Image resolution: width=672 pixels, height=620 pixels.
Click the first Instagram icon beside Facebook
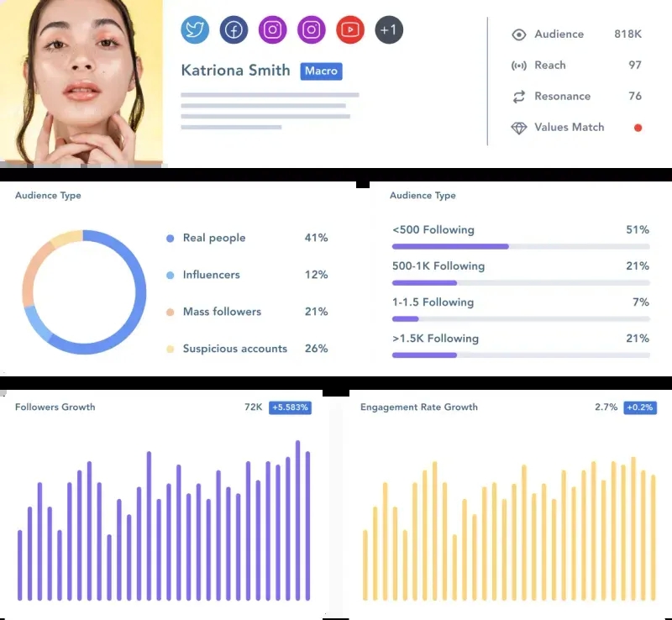(272, 30)
